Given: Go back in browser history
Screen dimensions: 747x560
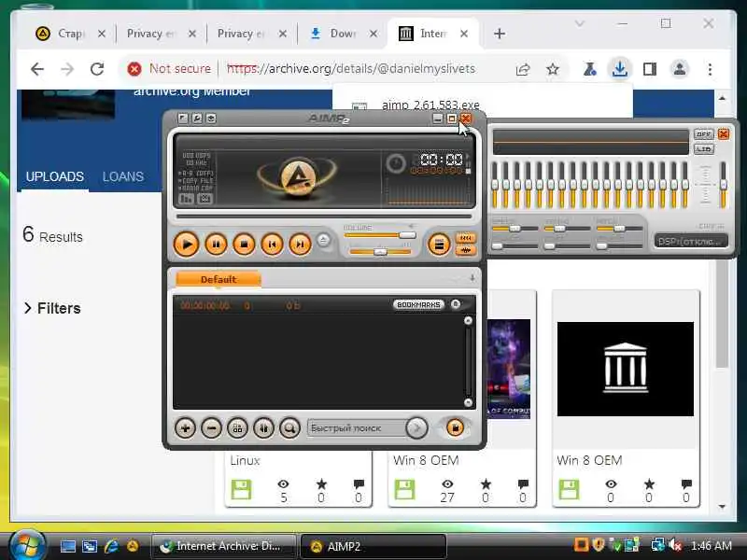Looking at the screenshot, I should pos(37,69).
